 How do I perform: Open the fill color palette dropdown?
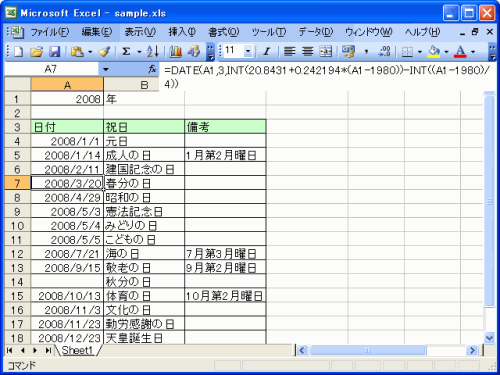[446, 52]
